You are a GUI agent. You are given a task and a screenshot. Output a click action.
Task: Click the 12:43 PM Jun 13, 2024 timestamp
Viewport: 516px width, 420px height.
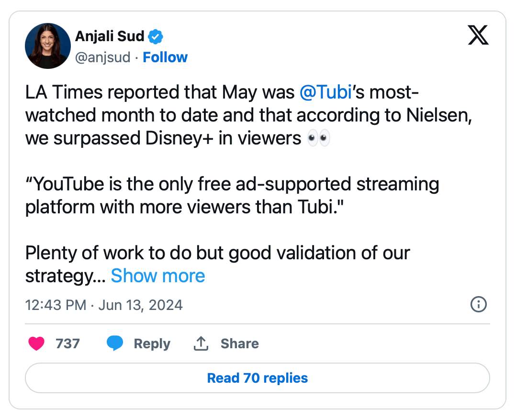(x=104, y=305)
